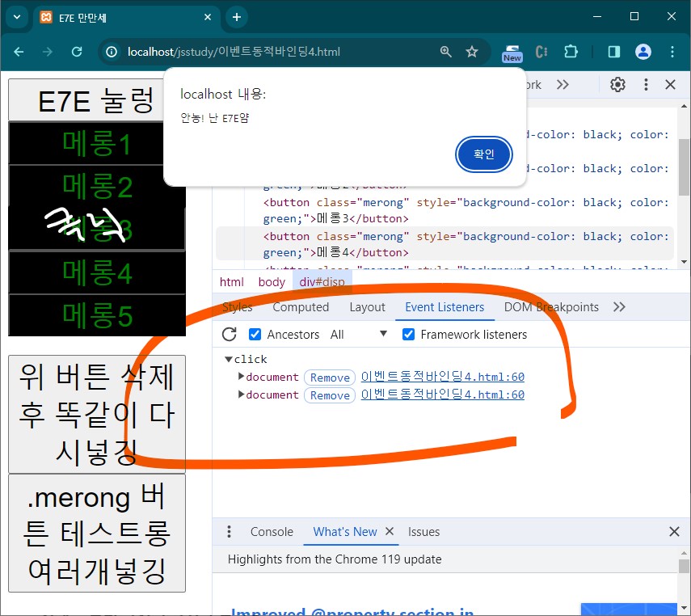Toggle the browser side panel icon

point(614,52)
